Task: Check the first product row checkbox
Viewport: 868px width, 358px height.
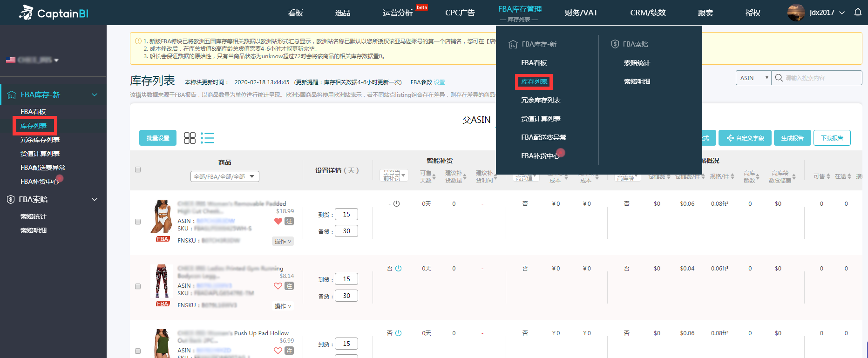Action: (x=138, y=222)
